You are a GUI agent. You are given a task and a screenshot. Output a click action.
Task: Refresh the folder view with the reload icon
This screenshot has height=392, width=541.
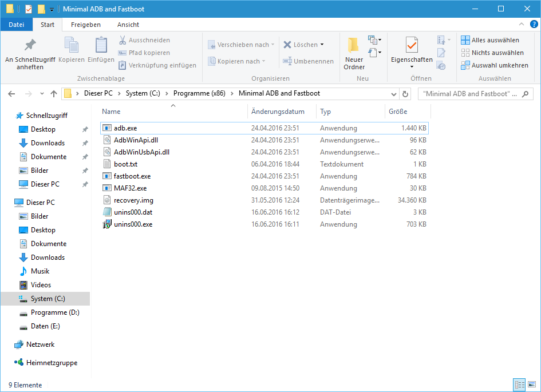pyautogui.click(x=405, y=94)
